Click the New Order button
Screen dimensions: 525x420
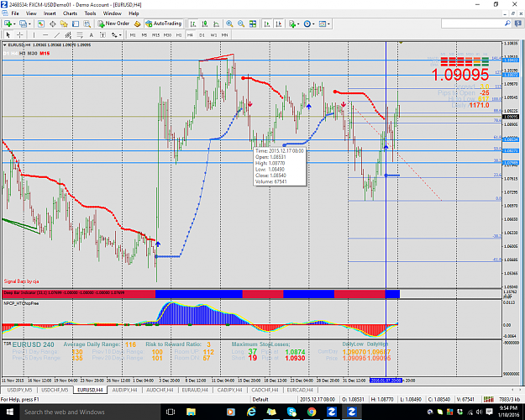pyautogui.click(x=114, y=24)
